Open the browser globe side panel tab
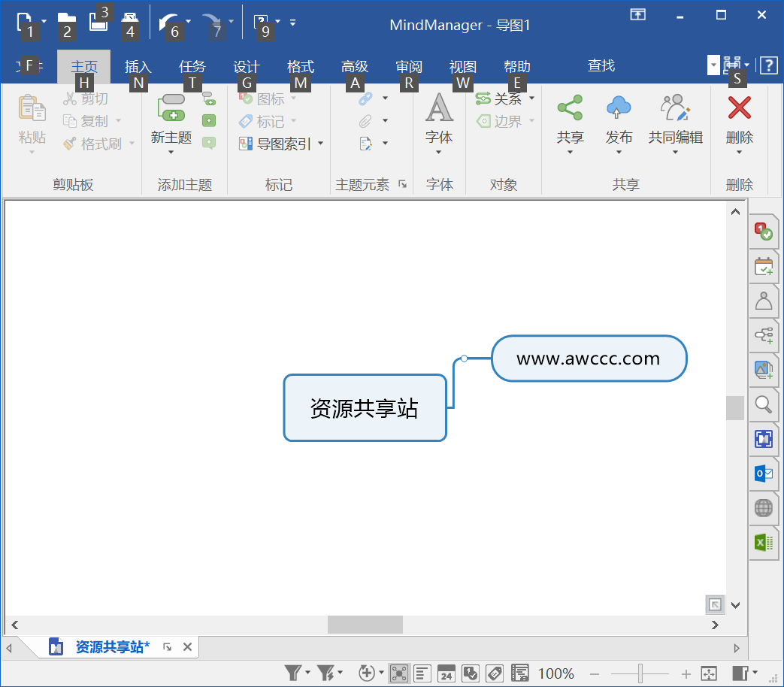 [x=764, y=507]
